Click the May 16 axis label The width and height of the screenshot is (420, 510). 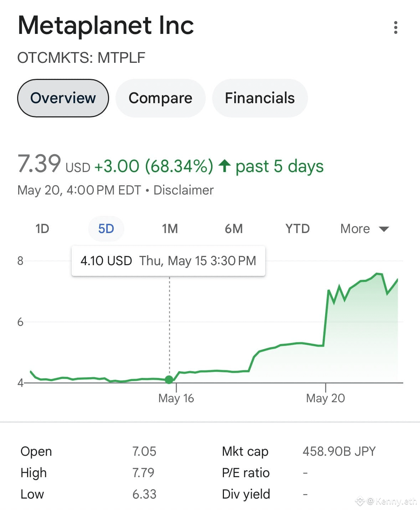click(176, 398)
